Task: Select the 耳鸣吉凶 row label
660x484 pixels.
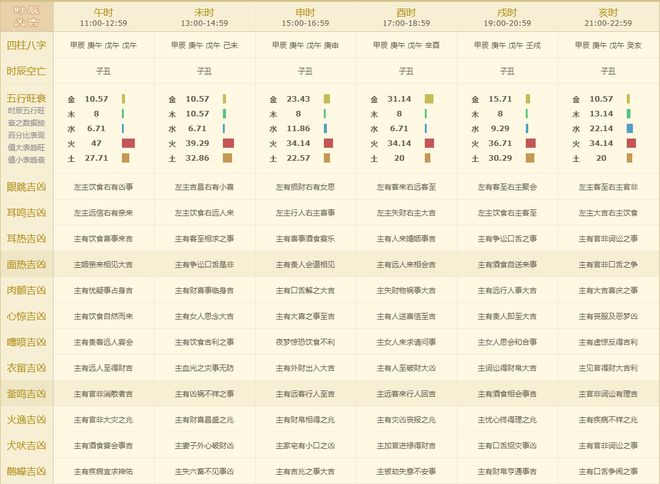Action: click(x=27, y=213)
